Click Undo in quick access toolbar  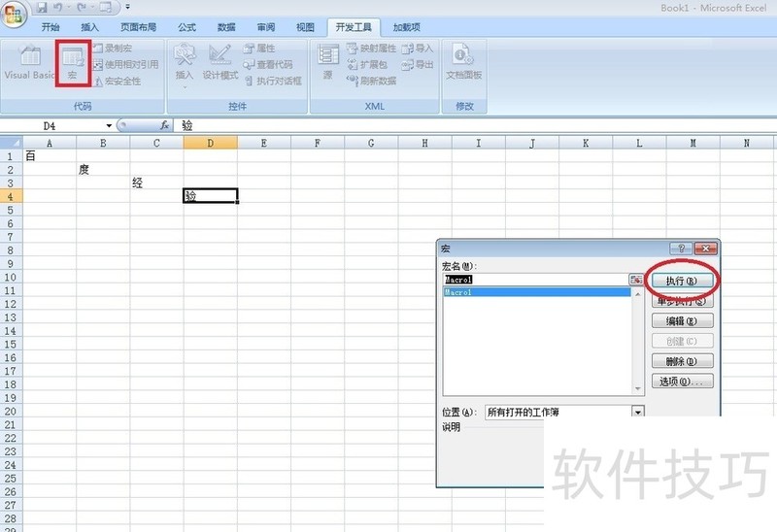tap(58, 8)
